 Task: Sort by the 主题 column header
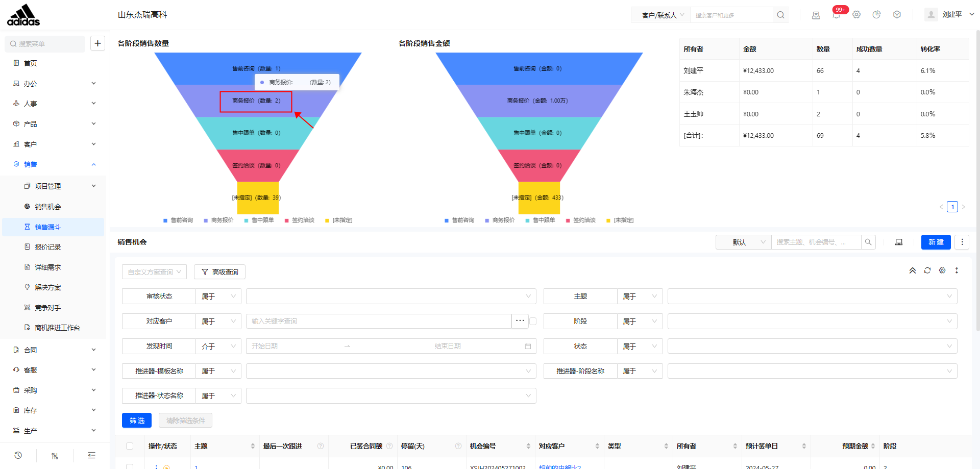pyautogui.click(x=225, y=446)
